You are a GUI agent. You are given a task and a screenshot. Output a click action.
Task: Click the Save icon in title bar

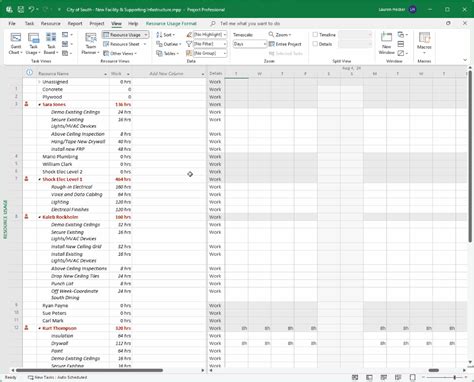click(x=21, y=9)
